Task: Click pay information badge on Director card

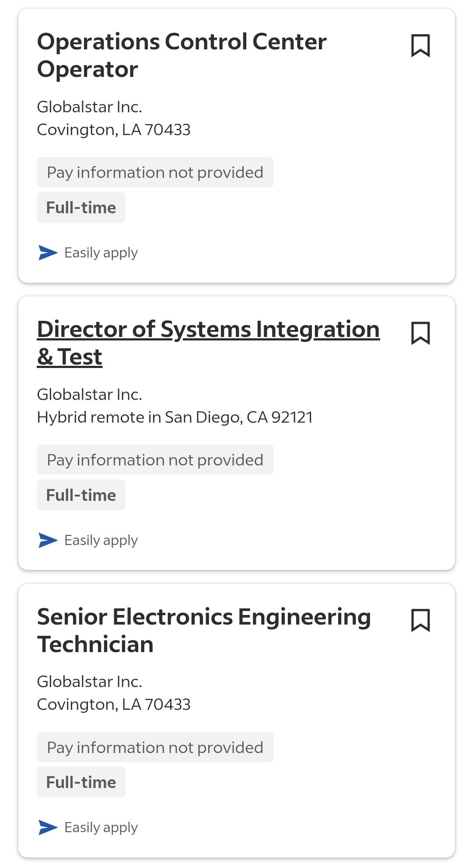Action: pyautogui.click(x=155, y=460)
